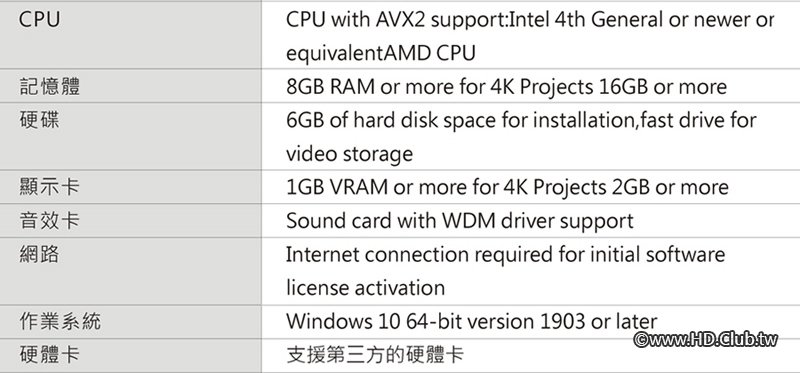The width and height of the screenshot is (800, 373).
Task: Select the 1GB VRAM requirement text
Action: (507, 187)
